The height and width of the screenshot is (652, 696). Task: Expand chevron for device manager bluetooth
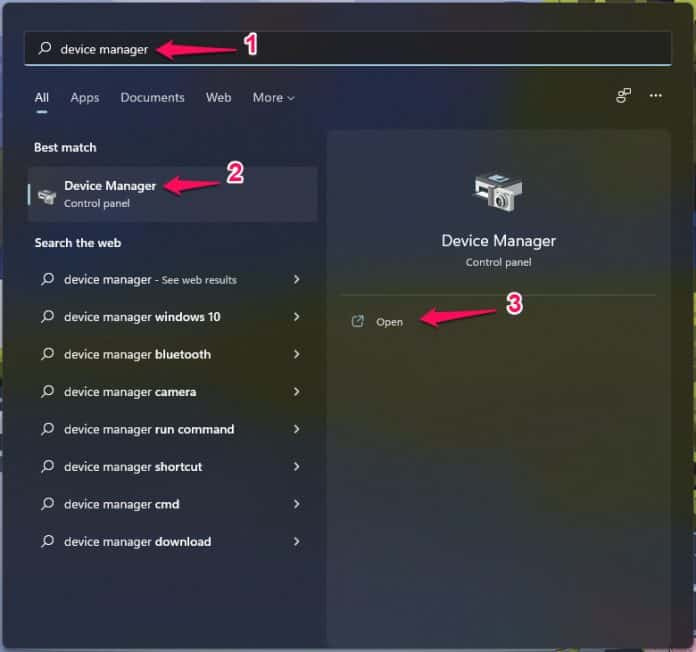coord(297,354)
